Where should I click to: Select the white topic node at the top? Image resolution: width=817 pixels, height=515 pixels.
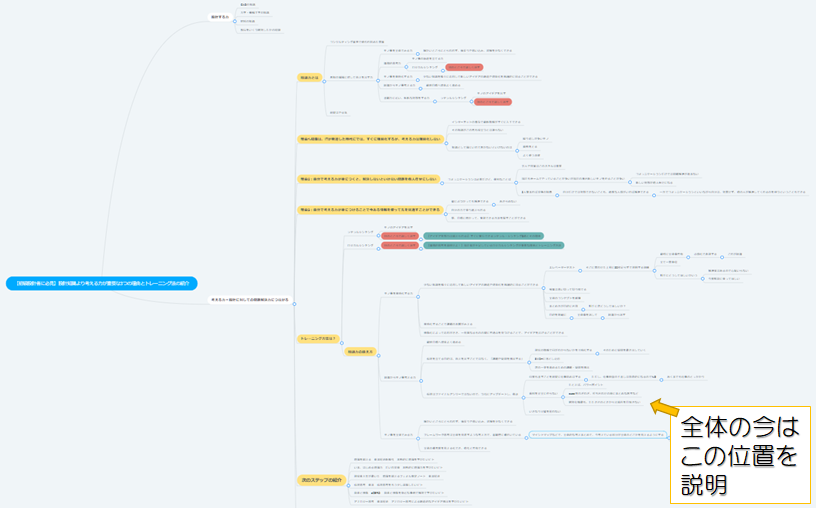point(219,17)
